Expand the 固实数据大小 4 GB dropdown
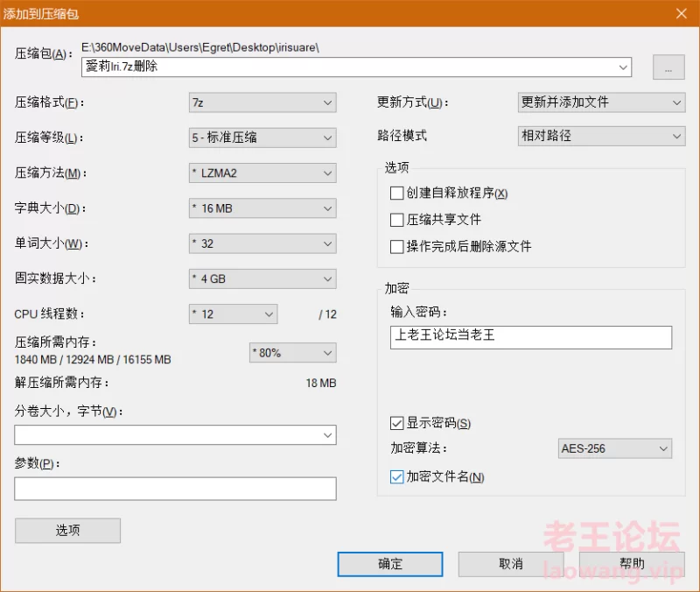 point(262,278)
